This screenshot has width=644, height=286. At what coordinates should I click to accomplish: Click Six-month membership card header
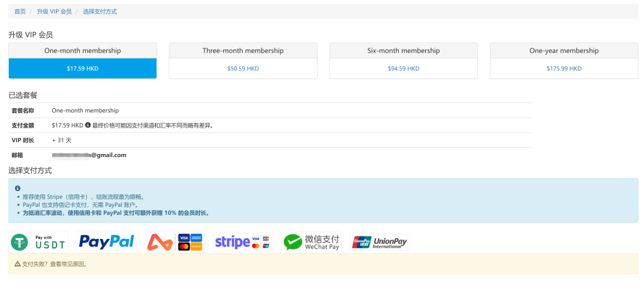tap(404, 51)
